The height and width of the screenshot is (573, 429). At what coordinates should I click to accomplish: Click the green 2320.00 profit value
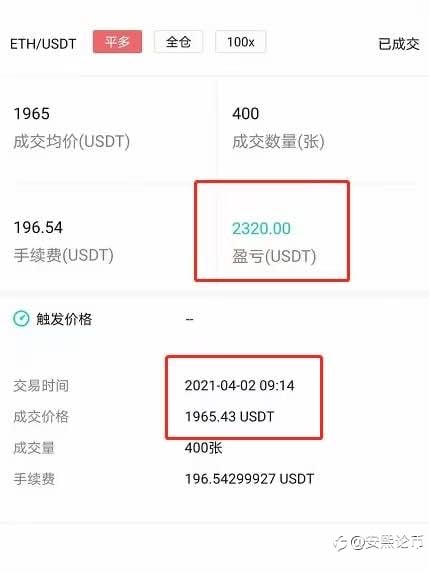[262, 229]
